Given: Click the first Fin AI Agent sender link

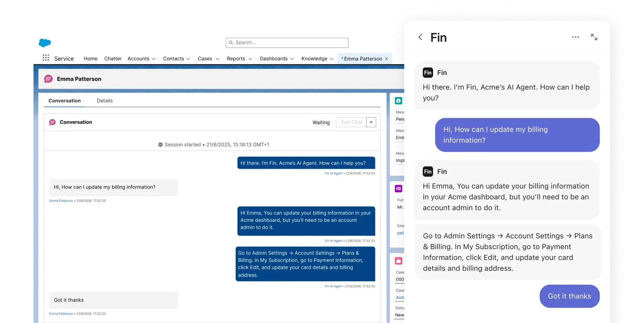Looking at the screenshot, I should 333,173.
